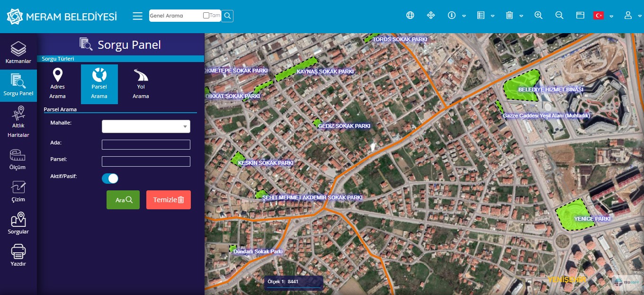The height and width of the screenshot is (295, 644).
Task: Expand the user account dropdown
Action: click(x=632, y=16)
